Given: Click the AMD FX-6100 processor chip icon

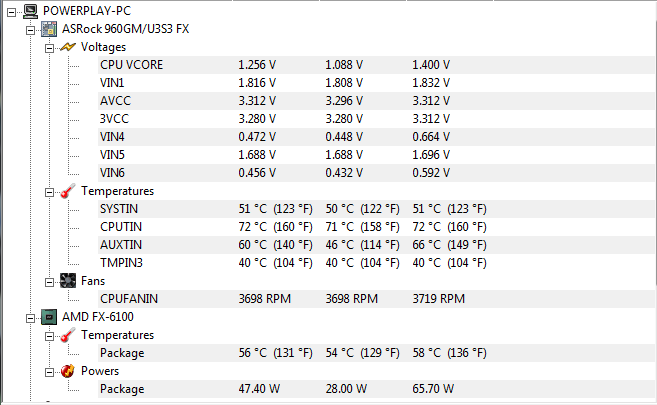Looking at the screenshot, I should [x=49, y=317].
